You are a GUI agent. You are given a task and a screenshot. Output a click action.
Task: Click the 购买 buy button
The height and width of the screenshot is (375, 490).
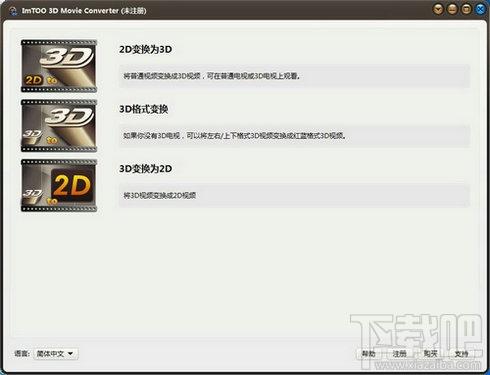coord(430,354)
